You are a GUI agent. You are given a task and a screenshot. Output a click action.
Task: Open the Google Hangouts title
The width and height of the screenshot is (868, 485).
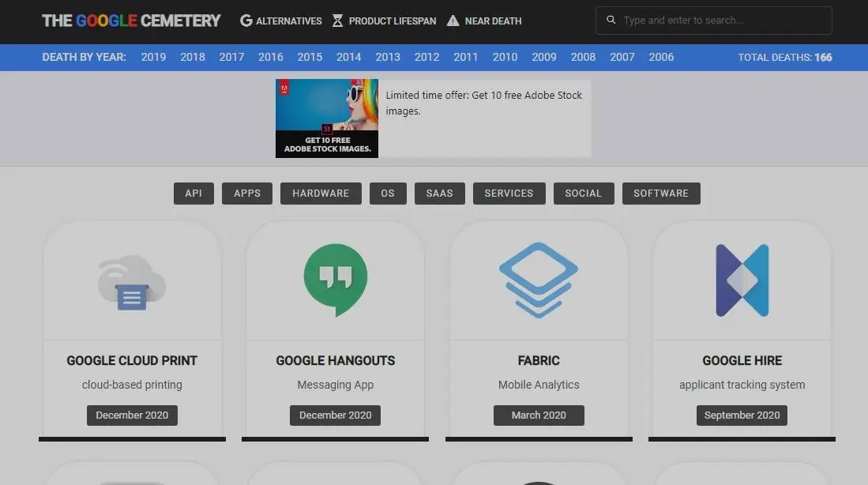[x=336, y=360]
